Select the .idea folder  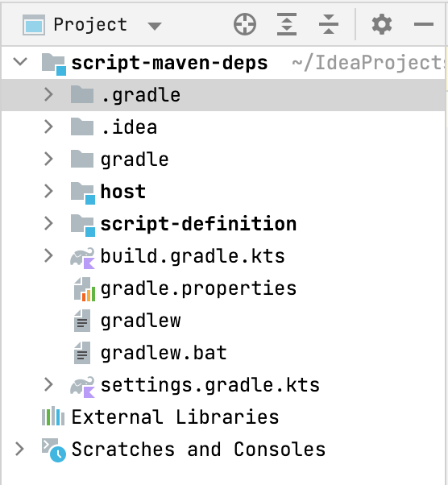pos(129,127)
